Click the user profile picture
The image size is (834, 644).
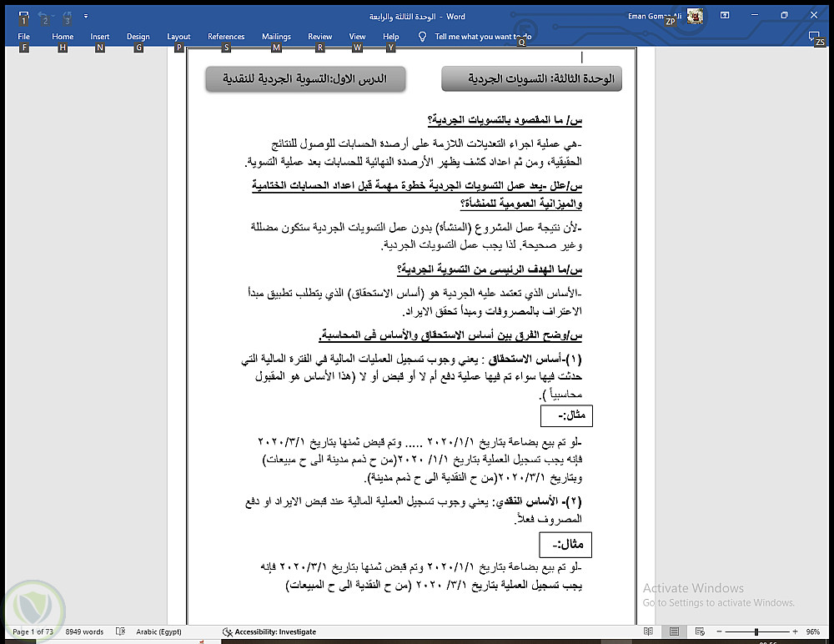pos(695,16)
